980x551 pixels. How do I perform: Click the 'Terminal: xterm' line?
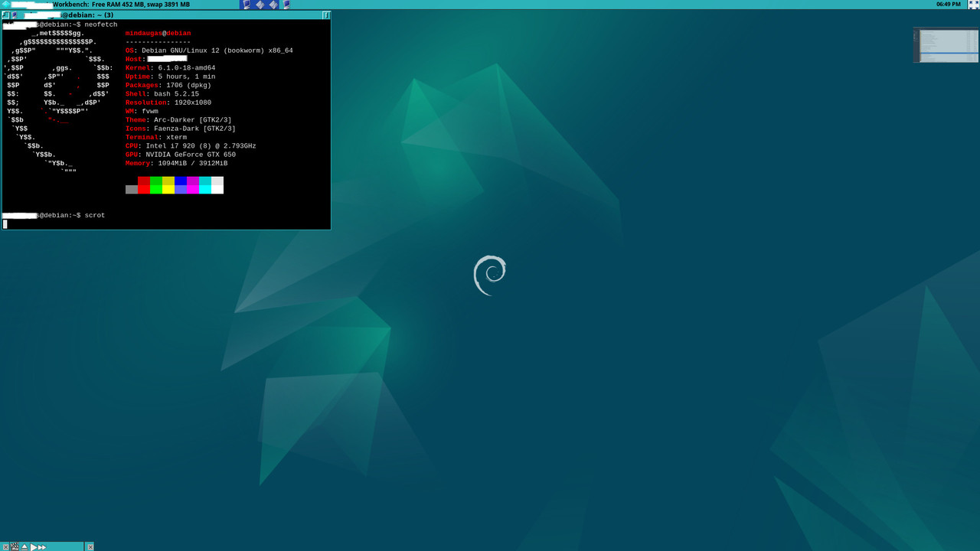pos(156,137)
